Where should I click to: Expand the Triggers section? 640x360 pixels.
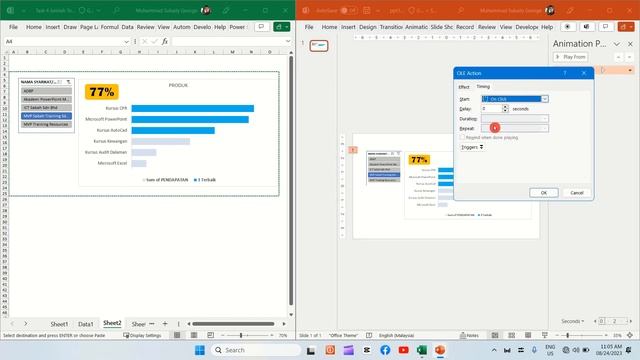click(x=472, y=147)
